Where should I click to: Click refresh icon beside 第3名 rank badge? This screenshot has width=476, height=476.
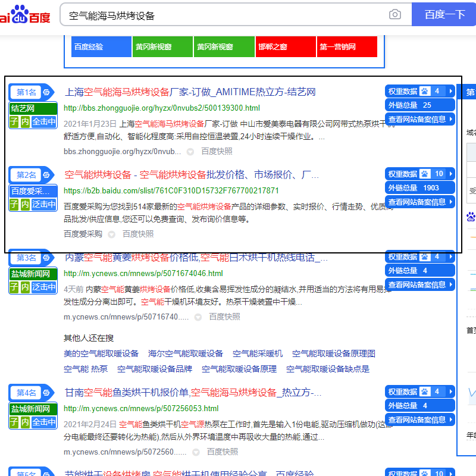coord(46,258)
